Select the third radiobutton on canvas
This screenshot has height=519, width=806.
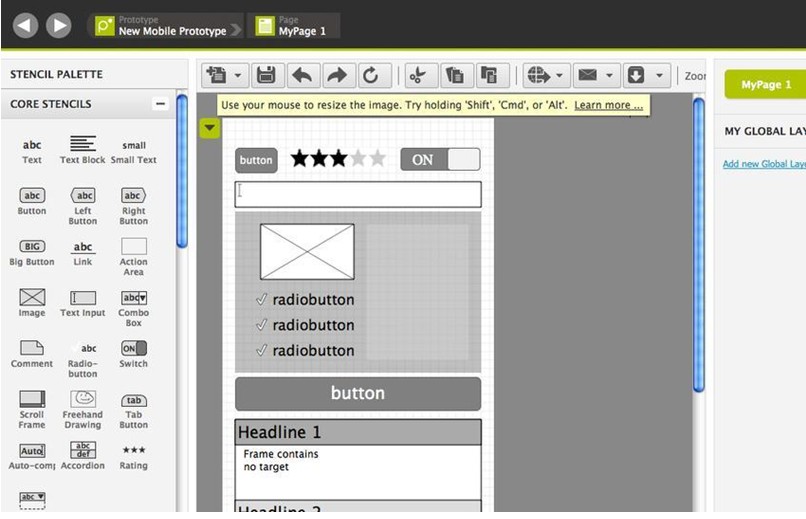[304, 351]
